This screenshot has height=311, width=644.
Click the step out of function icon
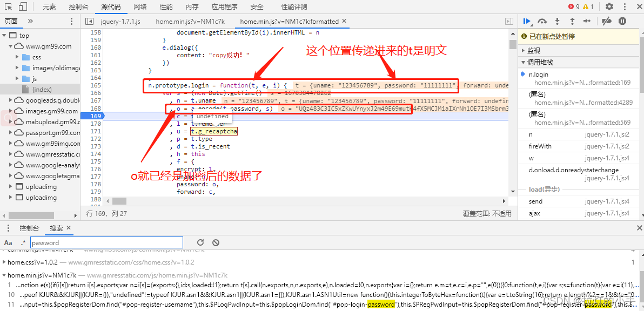coord(572,22)
